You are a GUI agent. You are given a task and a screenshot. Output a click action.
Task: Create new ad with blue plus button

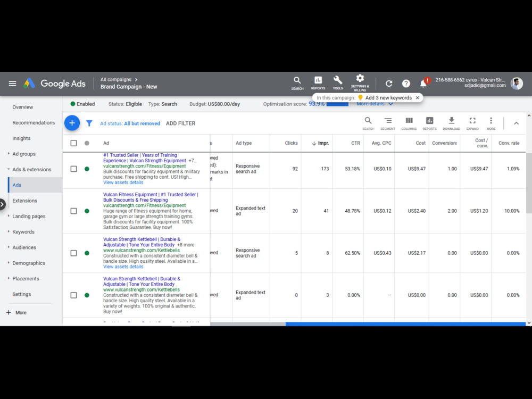click(x=72, y=123)
